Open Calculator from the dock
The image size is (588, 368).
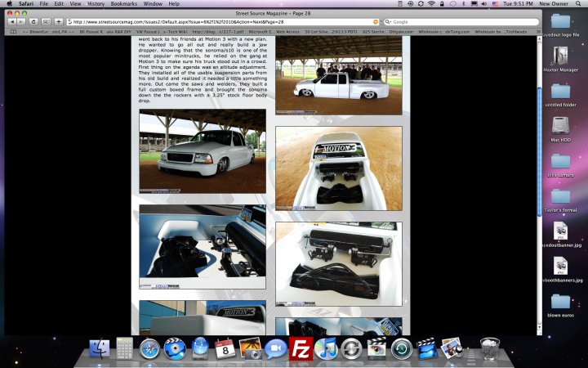[124, 349]
